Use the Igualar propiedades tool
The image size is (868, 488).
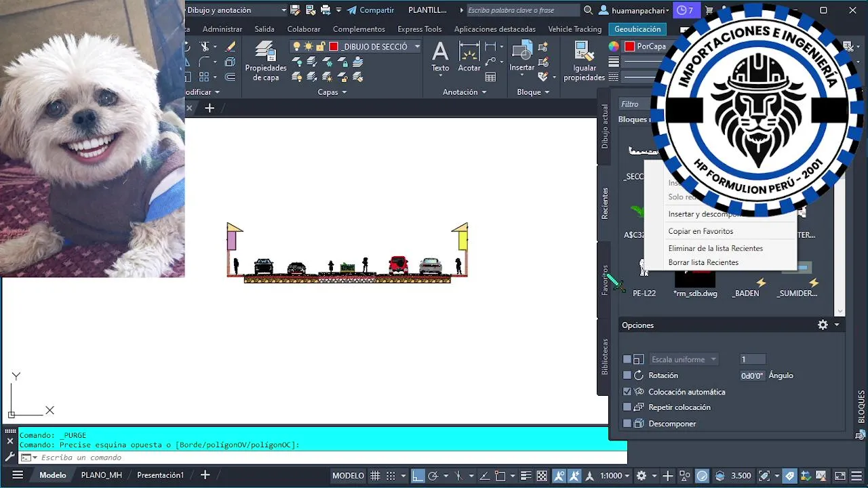click(x=584, y=61)
